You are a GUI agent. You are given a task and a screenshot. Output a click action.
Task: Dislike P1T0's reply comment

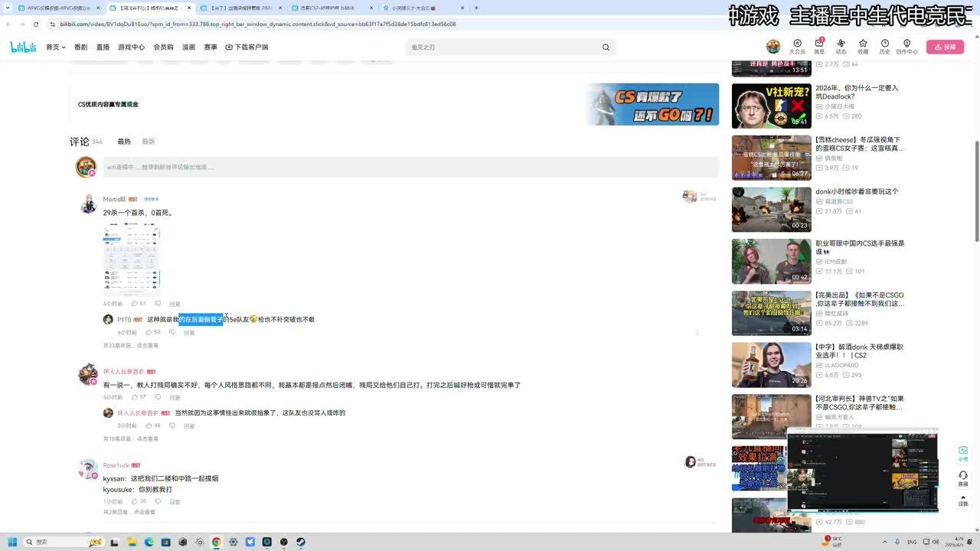coord(172,332)
